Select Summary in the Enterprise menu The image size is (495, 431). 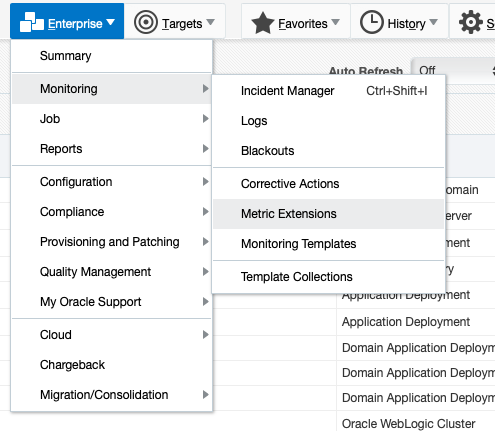pos(112,56)
